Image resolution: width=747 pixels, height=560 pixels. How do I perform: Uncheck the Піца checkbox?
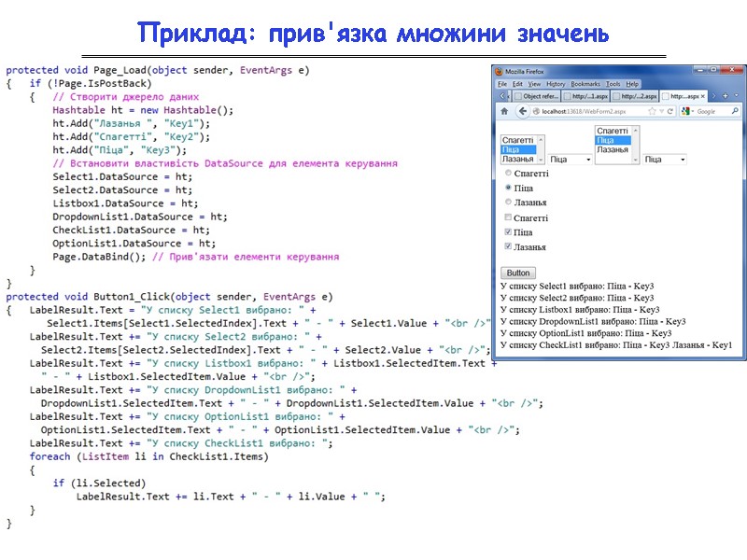point(508,231)
